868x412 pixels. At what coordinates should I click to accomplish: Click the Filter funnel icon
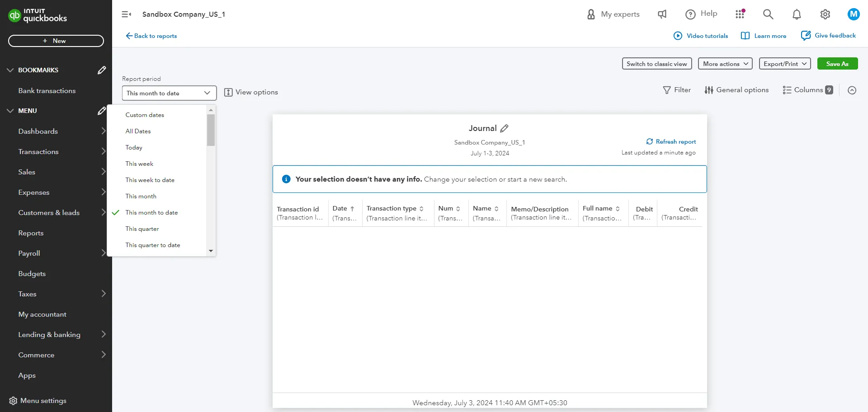pos(667,90)
